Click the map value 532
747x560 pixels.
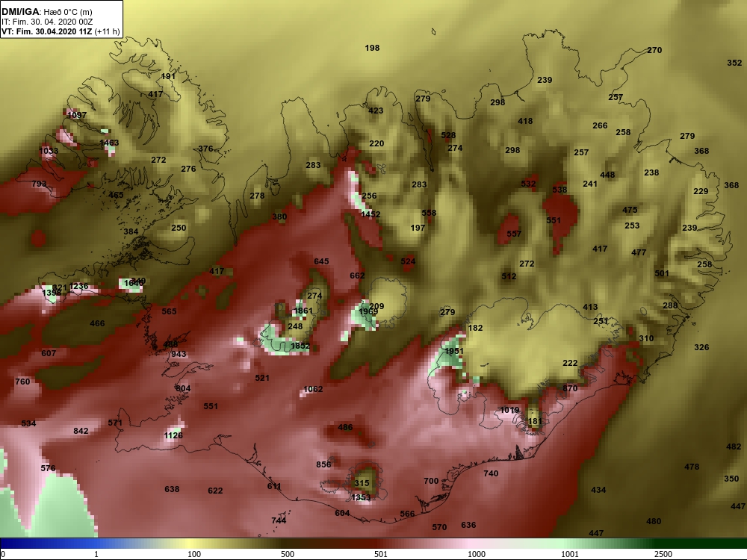point(528,184)
